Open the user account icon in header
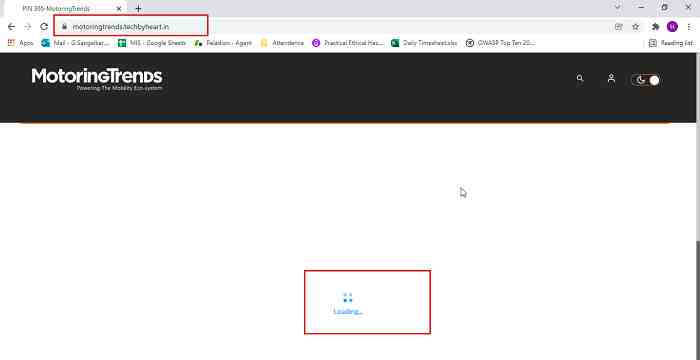 point(611,78)
